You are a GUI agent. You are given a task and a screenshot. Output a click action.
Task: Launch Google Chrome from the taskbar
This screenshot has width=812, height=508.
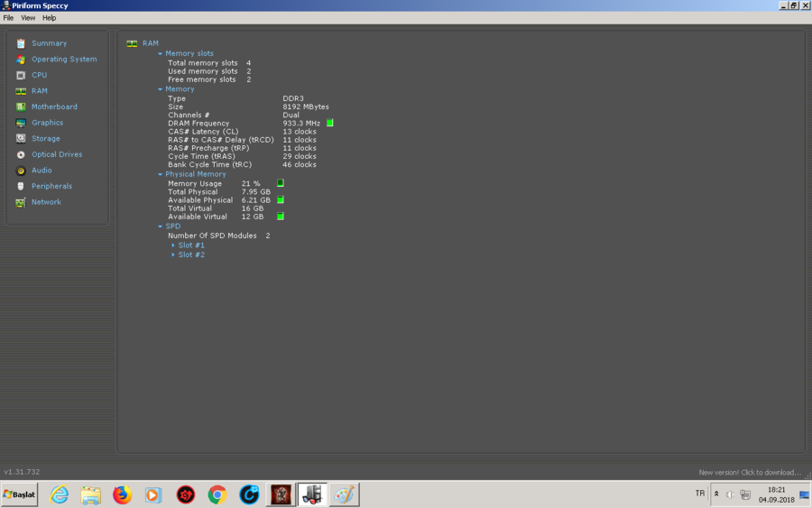tap(217, 494)
